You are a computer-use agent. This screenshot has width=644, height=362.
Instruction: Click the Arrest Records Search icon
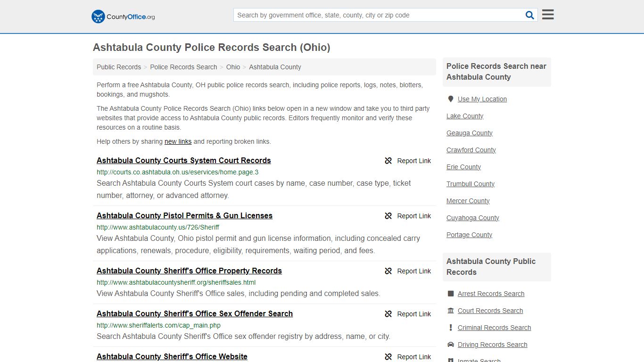451,294
